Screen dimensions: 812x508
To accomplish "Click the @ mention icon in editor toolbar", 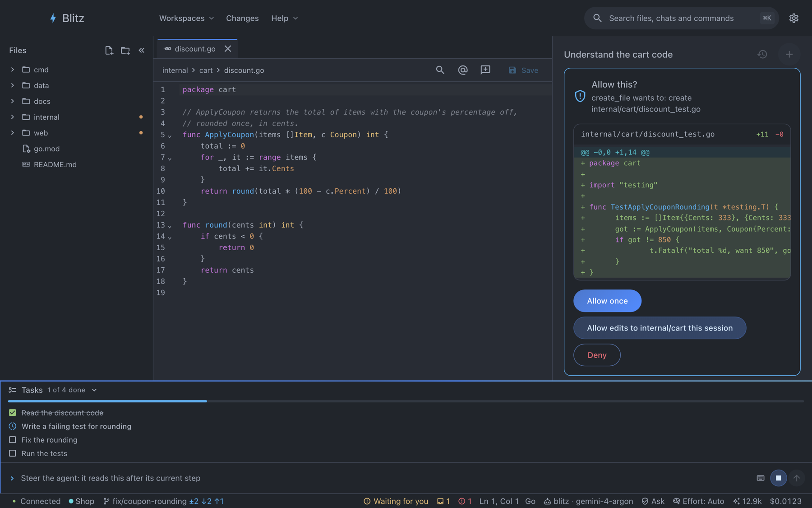I will pos(462,70).
